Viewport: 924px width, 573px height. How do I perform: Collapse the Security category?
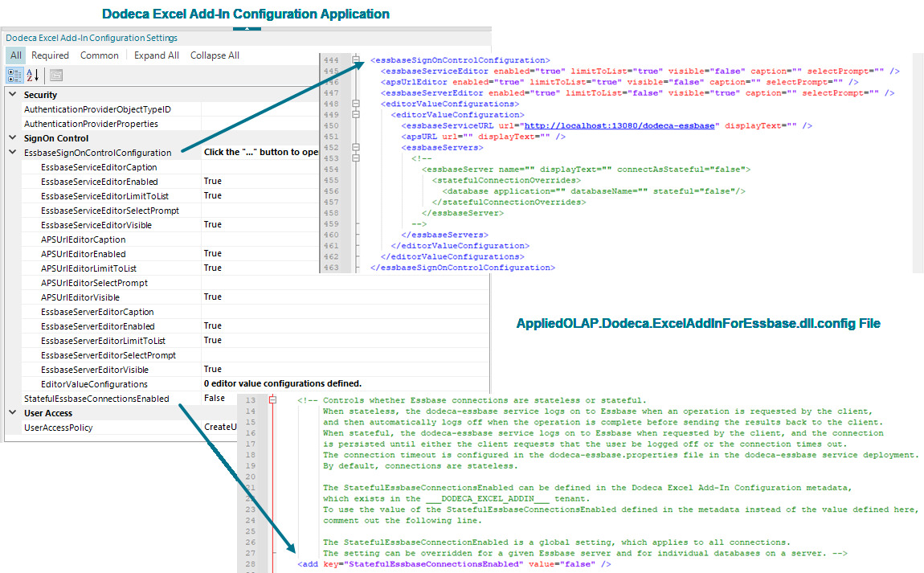click(13, 94)
